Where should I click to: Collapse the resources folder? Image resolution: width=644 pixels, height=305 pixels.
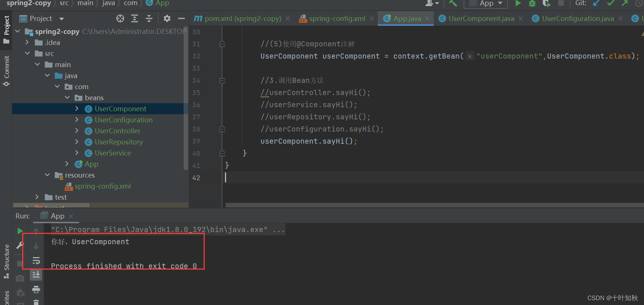coord(47,175)
